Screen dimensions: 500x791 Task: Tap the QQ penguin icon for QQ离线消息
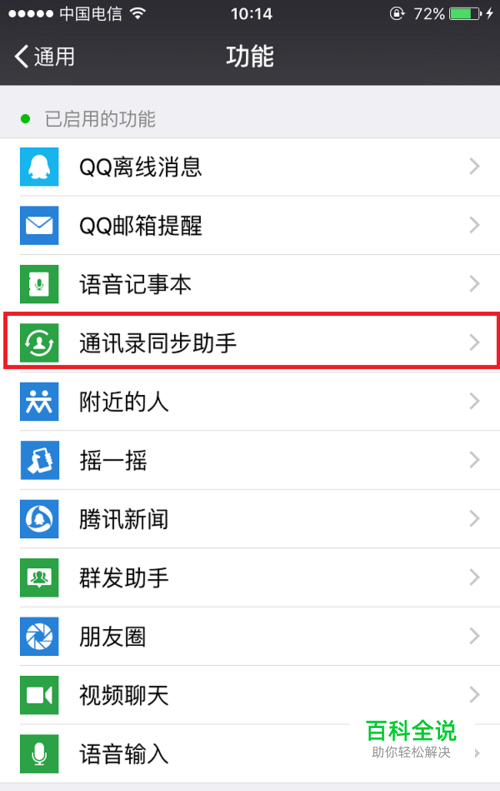coord(39,167)
